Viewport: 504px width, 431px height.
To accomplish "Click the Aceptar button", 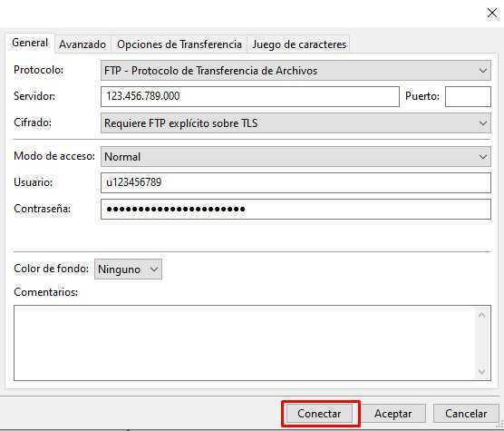I will [393, 414].
